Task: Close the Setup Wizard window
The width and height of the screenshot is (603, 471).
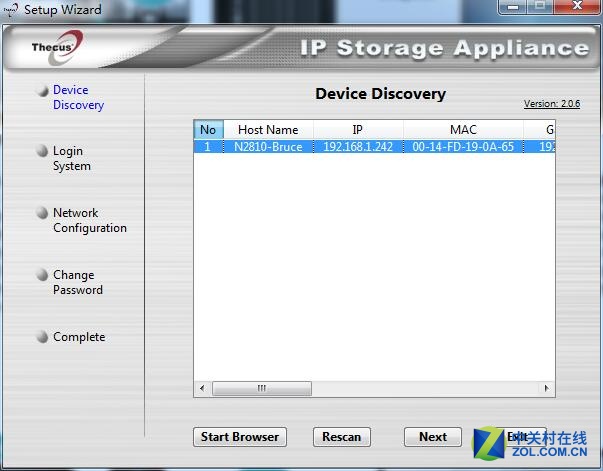Action: 577,7
